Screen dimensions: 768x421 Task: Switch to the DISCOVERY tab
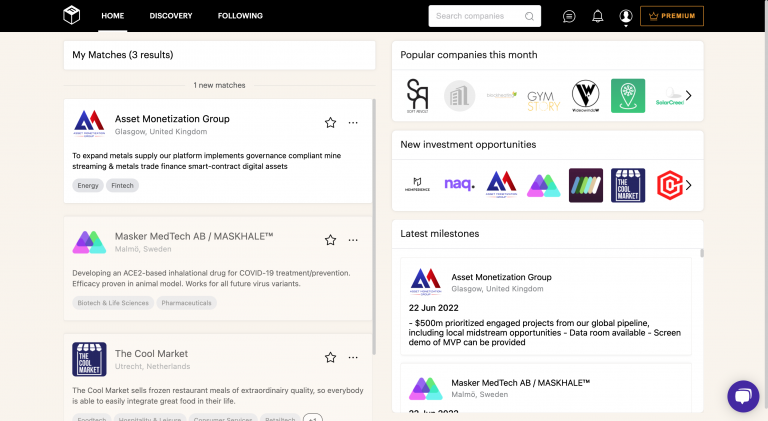pyautogui.click(x=171, y=16)
